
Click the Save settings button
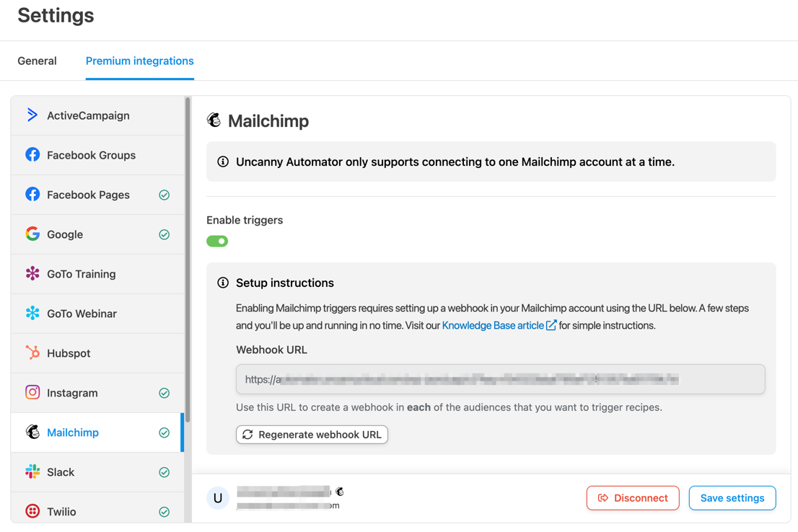click(732, 498)
